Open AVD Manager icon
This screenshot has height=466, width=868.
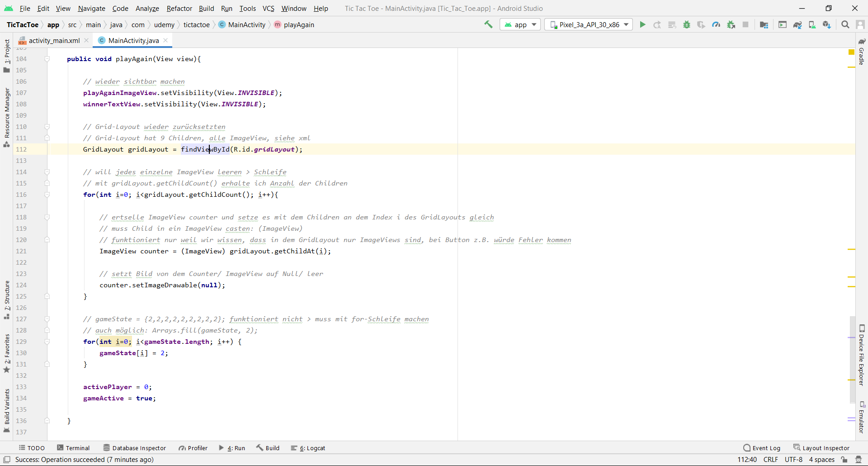click(x=812, y=24)
